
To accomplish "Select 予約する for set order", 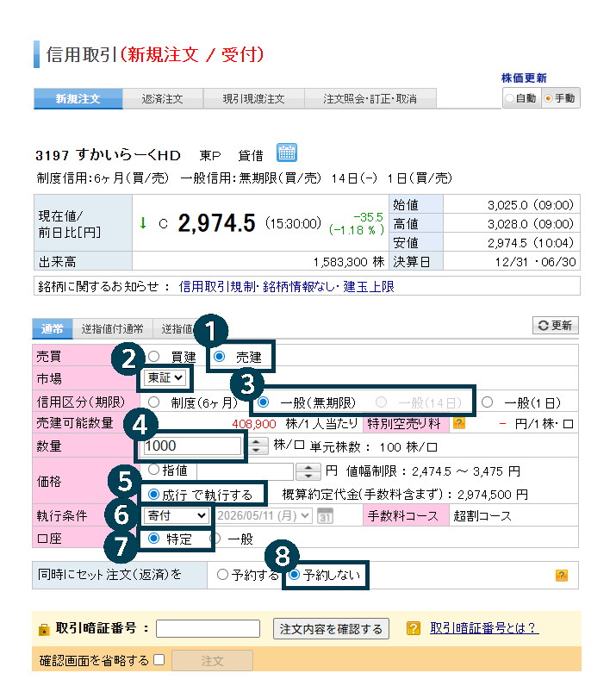I will pyautogui.click(x=222, y=575).
